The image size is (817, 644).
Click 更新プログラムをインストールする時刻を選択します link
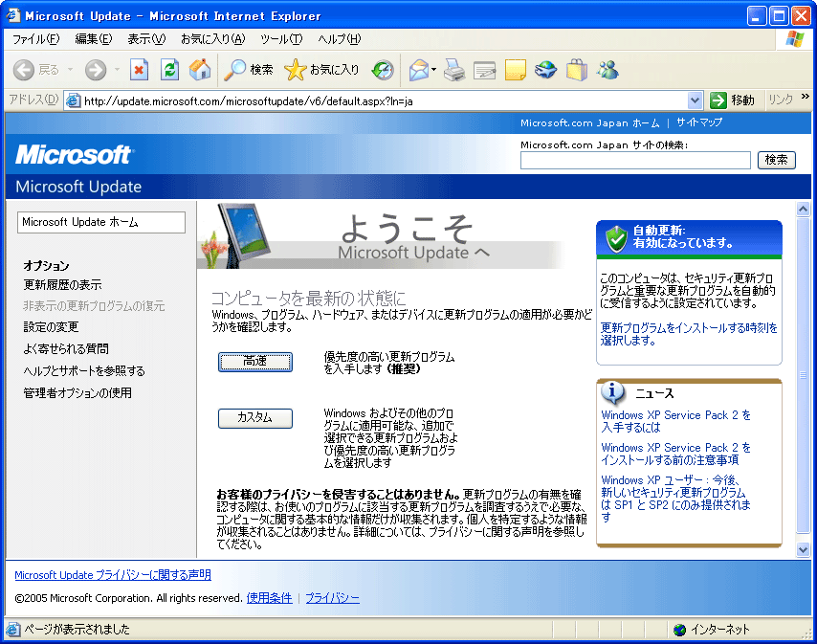pyautogui.click(x=689, y=334)
